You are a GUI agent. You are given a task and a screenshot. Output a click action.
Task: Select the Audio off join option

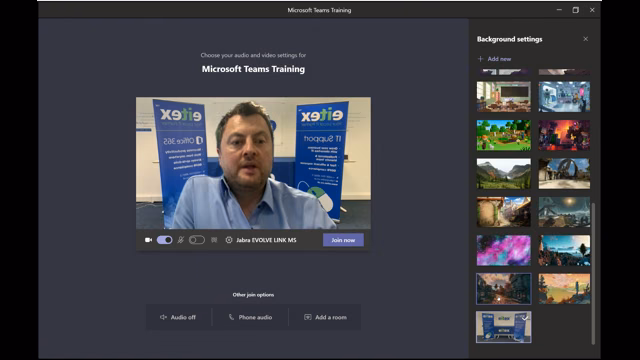point(178,317)
